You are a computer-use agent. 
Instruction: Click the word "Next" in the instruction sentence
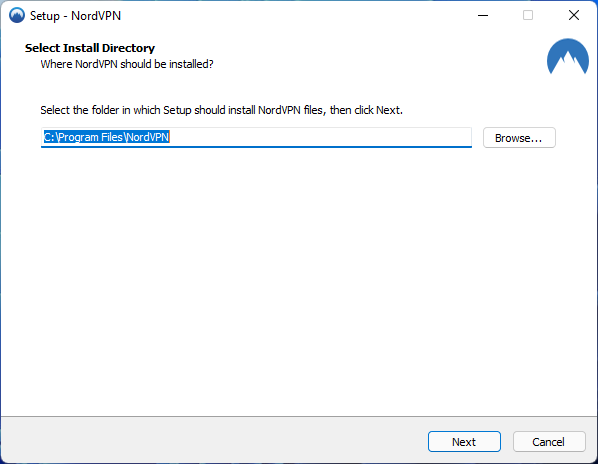[x=388, y=110]
